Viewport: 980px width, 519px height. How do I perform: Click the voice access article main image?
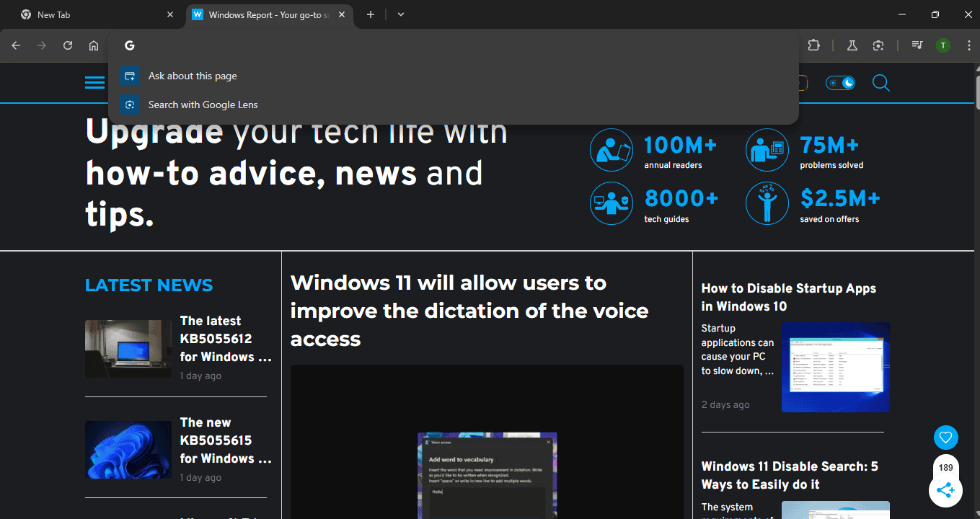point(487,441)
